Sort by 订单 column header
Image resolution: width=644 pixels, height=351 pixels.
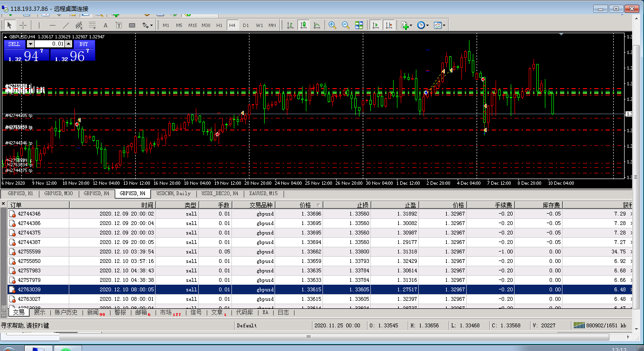click(38, 205)
